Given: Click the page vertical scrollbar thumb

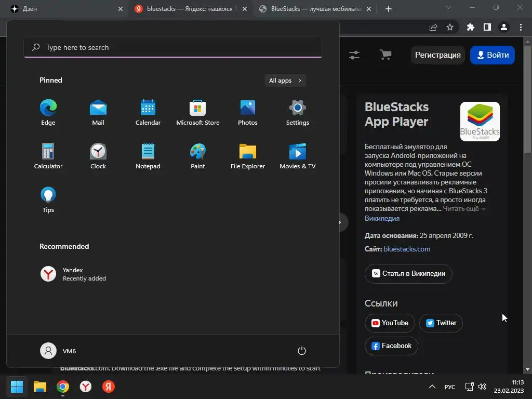Looking at the screenshot, I should [527, 98].
